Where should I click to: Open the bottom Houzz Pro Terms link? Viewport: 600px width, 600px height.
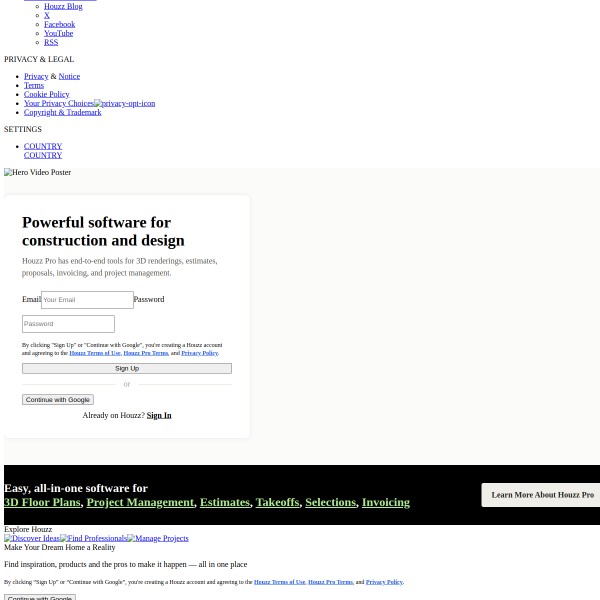click(331, 582)
